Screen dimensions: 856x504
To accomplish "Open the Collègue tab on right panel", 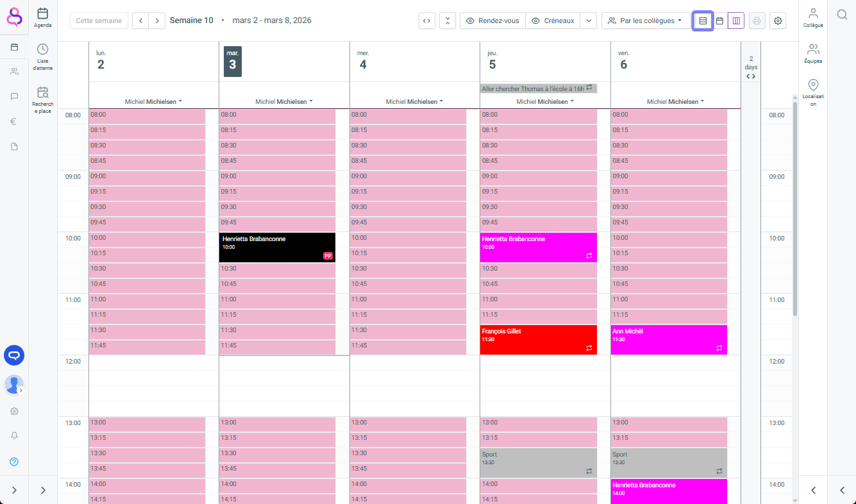I will 813,17.
